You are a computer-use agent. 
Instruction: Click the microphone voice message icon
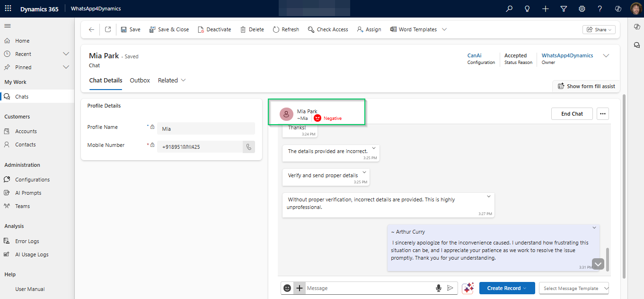439,288
